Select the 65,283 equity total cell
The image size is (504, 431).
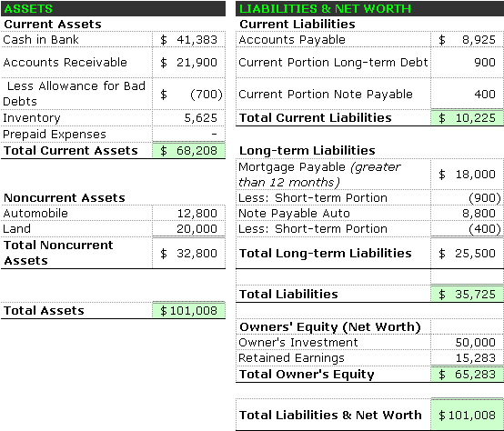pos(467,374)
